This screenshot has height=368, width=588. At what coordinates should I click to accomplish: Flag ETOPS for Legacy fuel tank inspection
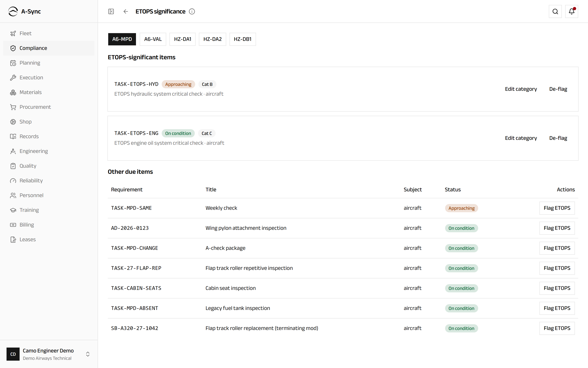pyautogui.click(x=557, y=308)
